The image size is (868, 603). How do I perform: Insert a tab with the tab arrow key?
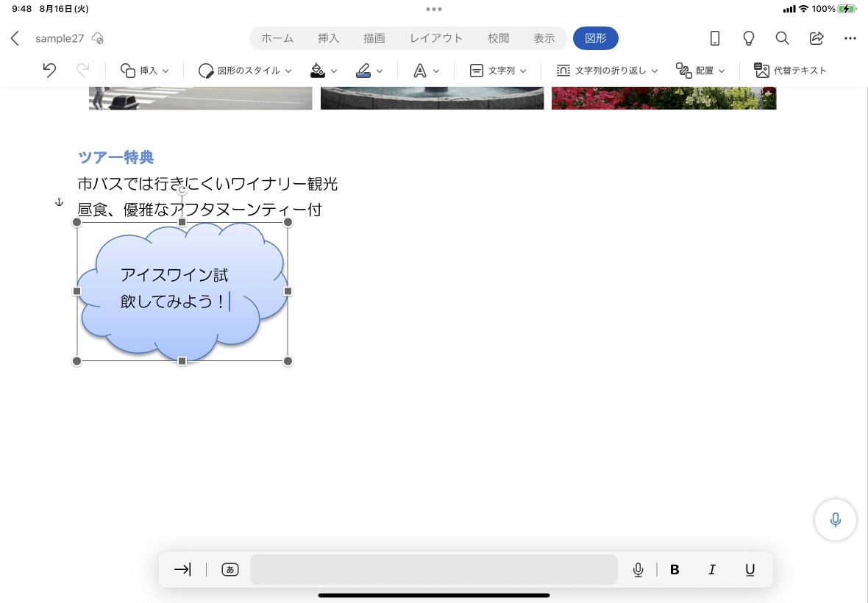click(x=182, y=569)
